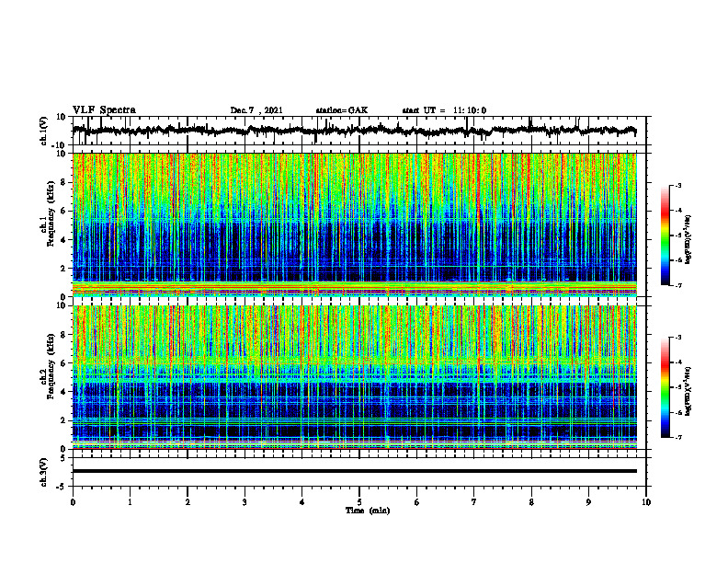Click the "ch.3(V)" axis label

(43, 472)
